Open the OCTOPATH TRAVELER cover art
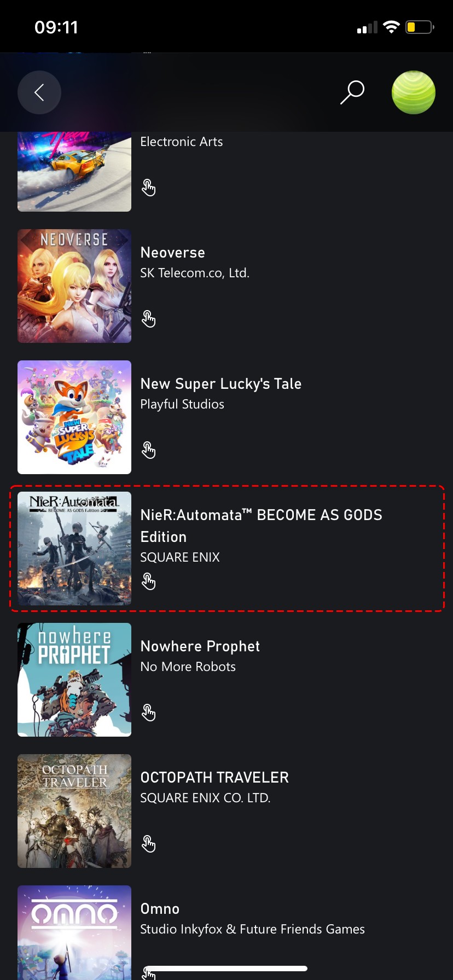Screen dimensions: 453x980 tap(74, 811)
